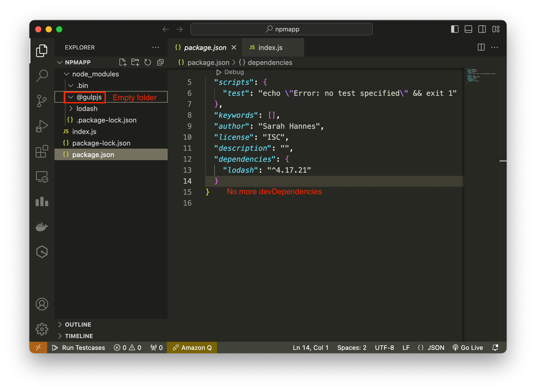Change indentation via Spaces: 2

point(352,348)
